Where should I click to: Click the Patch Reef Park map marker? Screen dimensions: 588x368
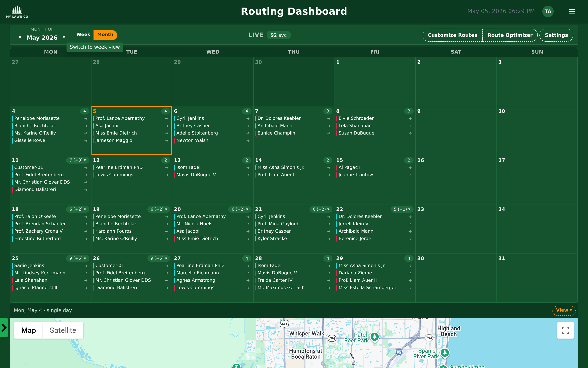pyautogui.click(x=374, y=337)
